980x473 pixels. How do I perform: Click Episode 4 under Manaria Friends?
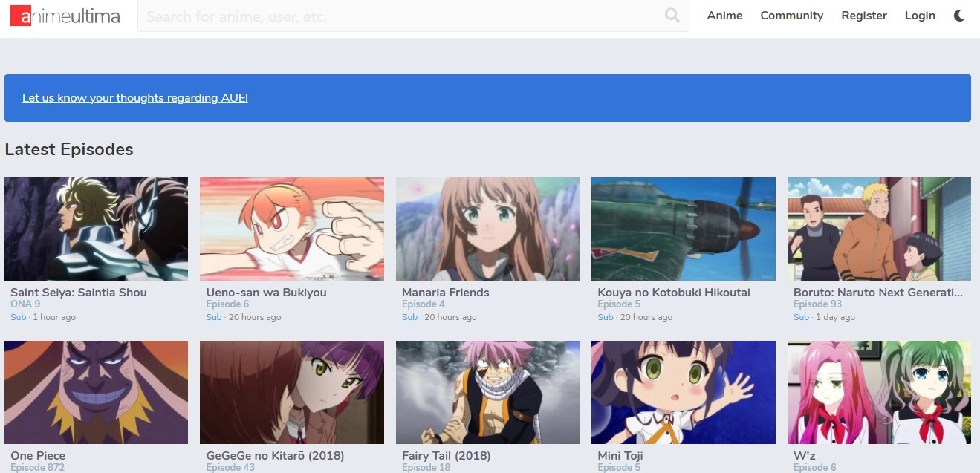[x=424, y=304]
